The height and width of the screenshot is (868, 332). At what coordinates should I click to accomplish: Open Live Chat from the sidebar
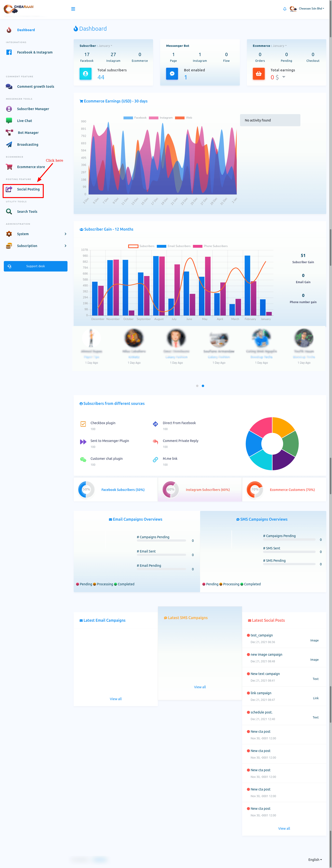[x=24, y=121]
